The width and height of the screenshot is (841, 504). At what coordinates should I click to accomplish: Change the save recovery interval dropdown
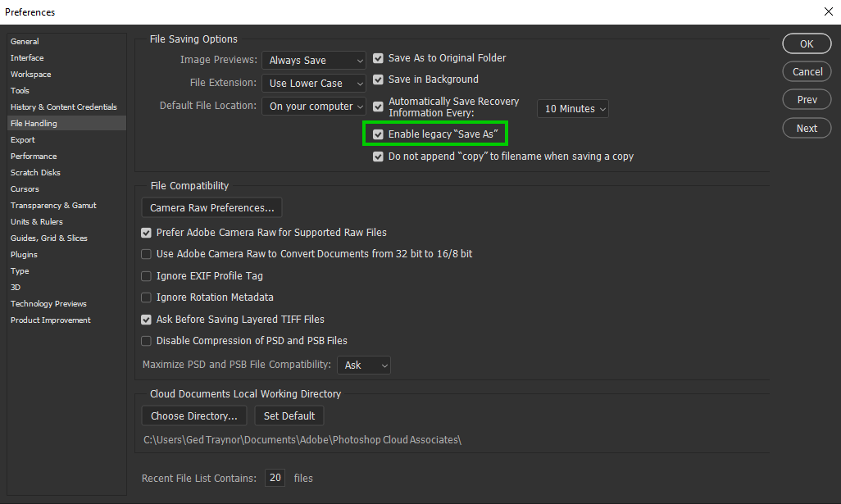[x=572, y=107]
